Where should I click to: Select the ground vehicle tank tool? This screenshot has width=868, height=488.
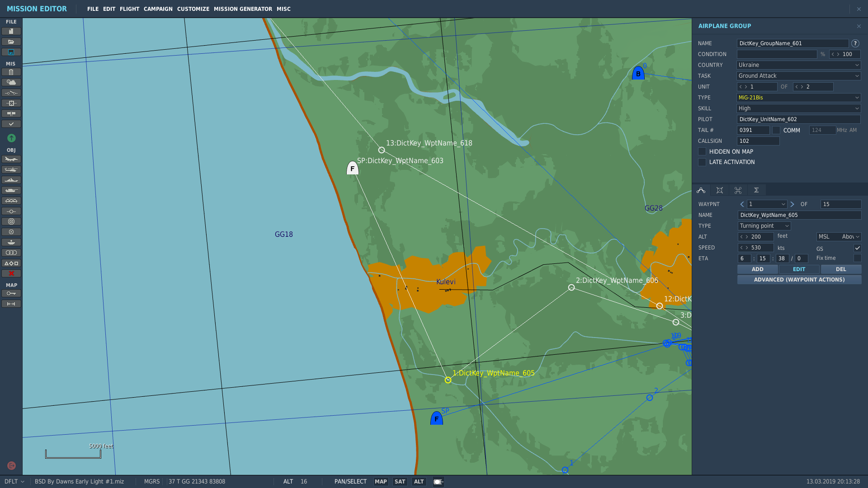click(x=11, y=190)
